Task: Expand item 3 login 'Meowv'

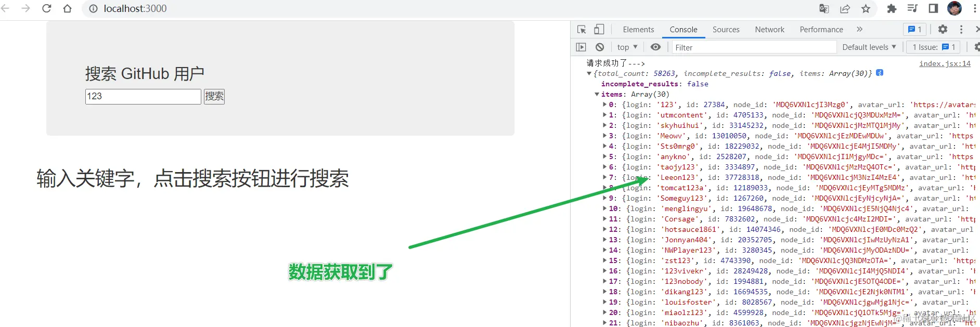Action: click(604, 136)
